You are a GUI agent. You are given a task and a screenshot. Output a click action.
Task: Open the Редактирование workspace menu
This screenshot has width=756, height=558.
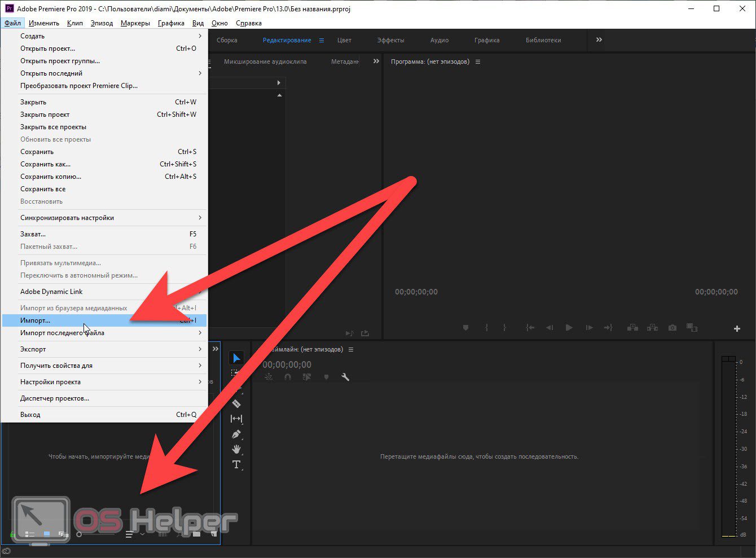pos(322,41)
